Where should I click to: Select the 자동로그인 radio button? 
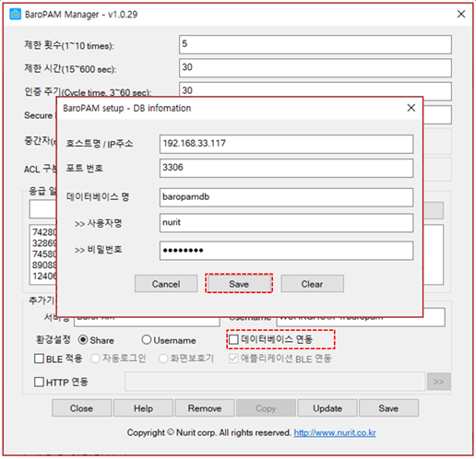95,359
